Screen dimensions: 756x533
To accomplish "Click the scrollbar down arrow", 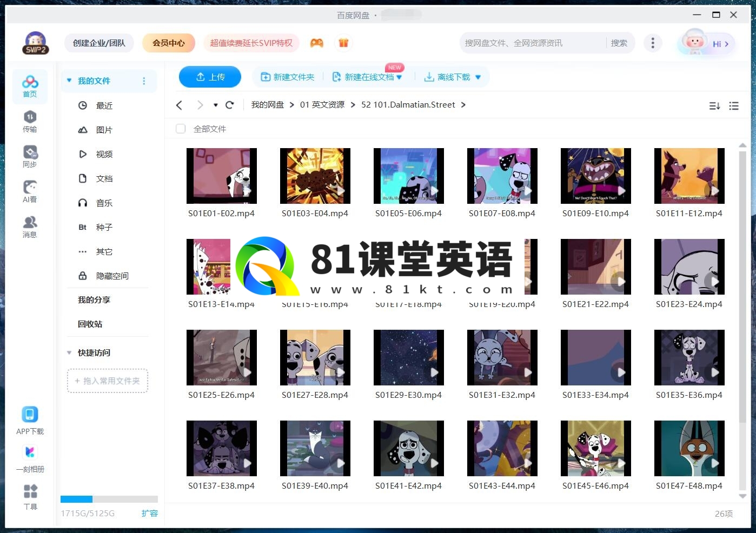I will point(742,496).
